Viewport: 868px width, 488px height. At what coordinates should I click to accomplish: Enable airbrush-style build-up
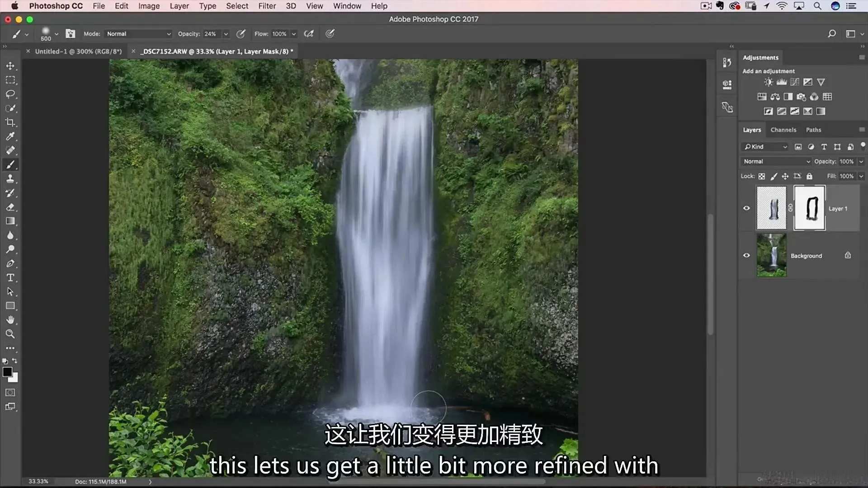click(x=309, y=34)
